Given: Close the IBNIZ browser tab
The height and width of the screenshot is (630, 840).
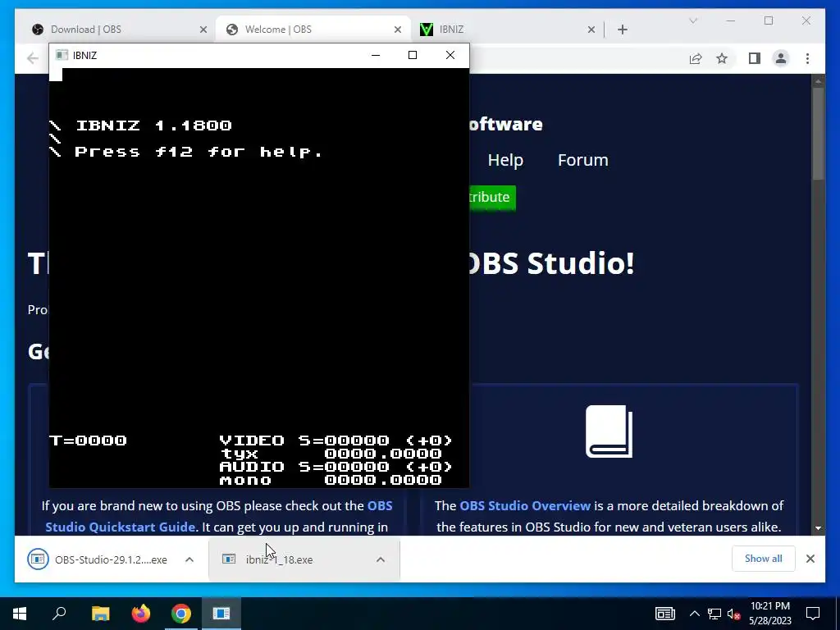Looking at the screenshot, I should tap(591, 30).
